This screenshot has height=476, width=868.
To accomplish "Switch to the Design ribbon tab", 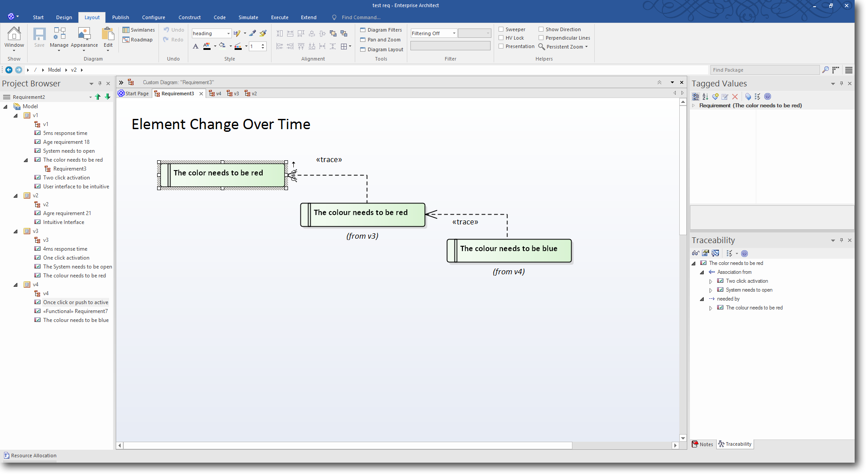I will [64, 17].
